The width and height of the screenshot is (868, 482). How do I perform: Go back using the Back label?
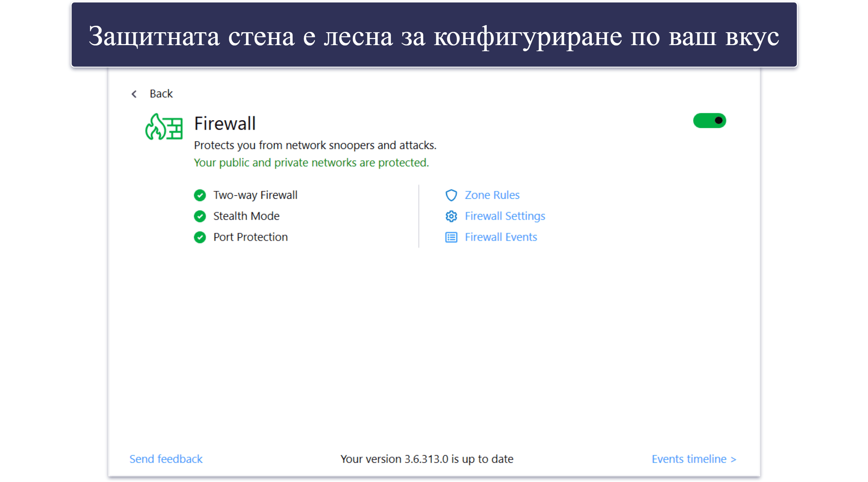point(161,94)
